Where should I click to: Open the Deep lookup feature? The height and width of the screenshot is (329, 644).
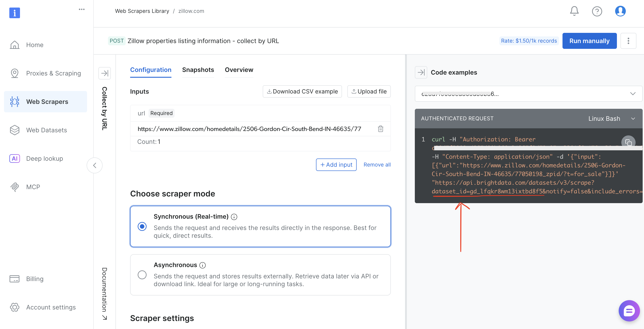pyautogui.click(x=44, y=158)
